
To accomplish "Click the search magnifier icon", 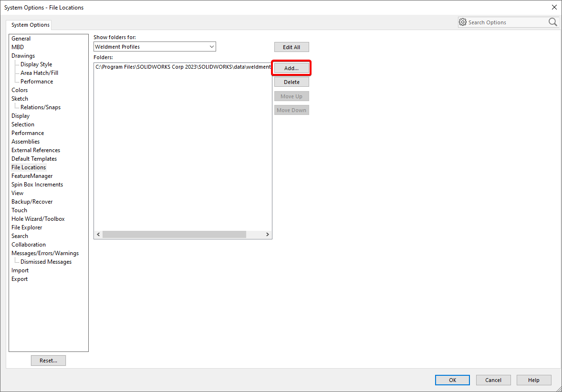I will click(x=552, y=22).
